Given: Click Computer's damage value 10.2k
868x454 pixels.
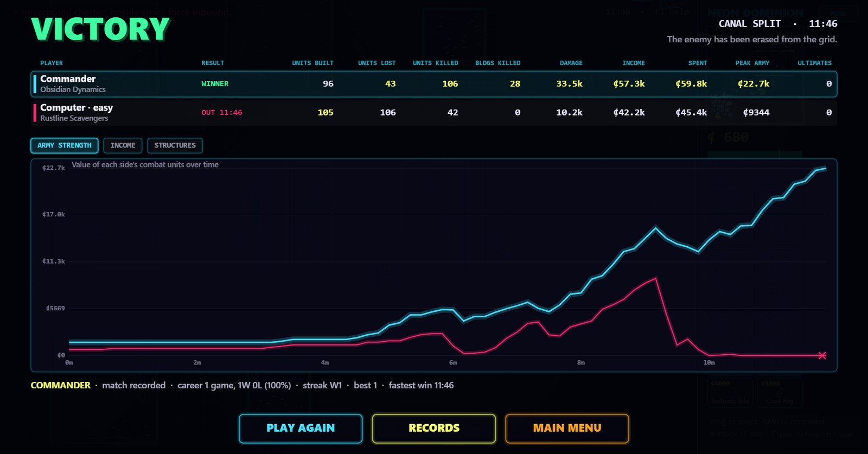Looking at the screenshot, I should coord(570,112).
